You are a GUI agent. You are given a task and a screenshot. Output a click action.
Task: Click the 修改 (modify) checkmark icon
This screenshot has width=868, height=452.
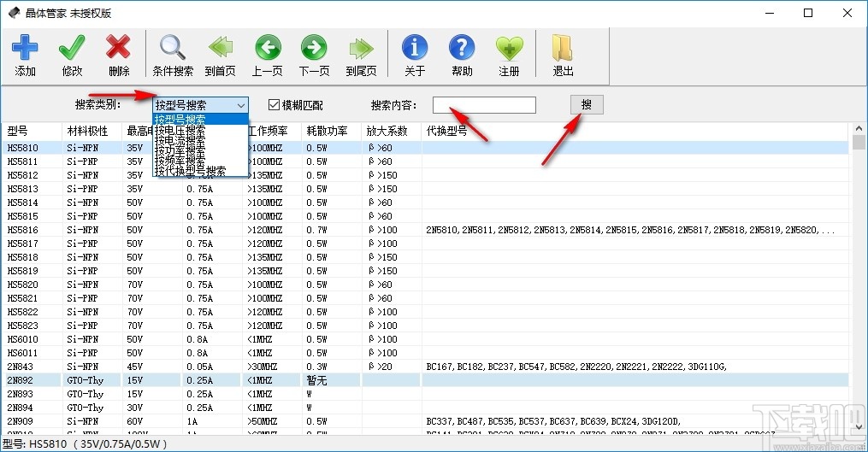(x=72, y=48)
